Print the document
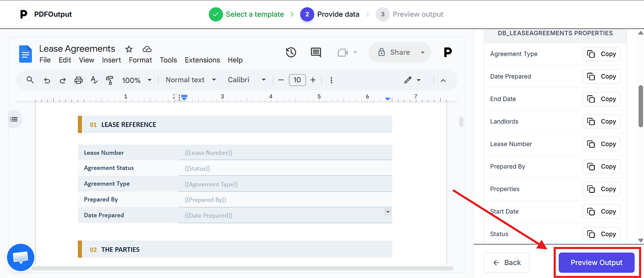 pos(79,80)
